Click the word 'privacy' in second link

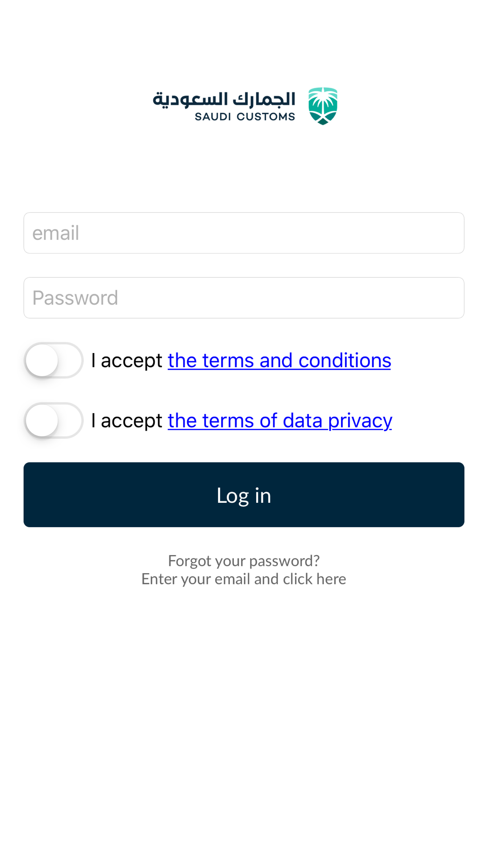[360, 420]
